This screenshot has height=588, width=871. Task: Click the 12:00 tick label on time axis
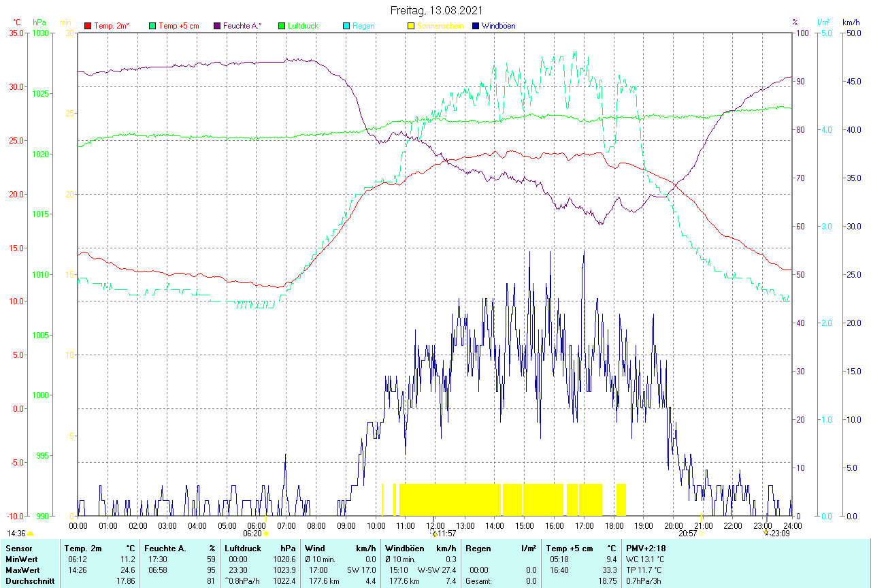[435, 525]
